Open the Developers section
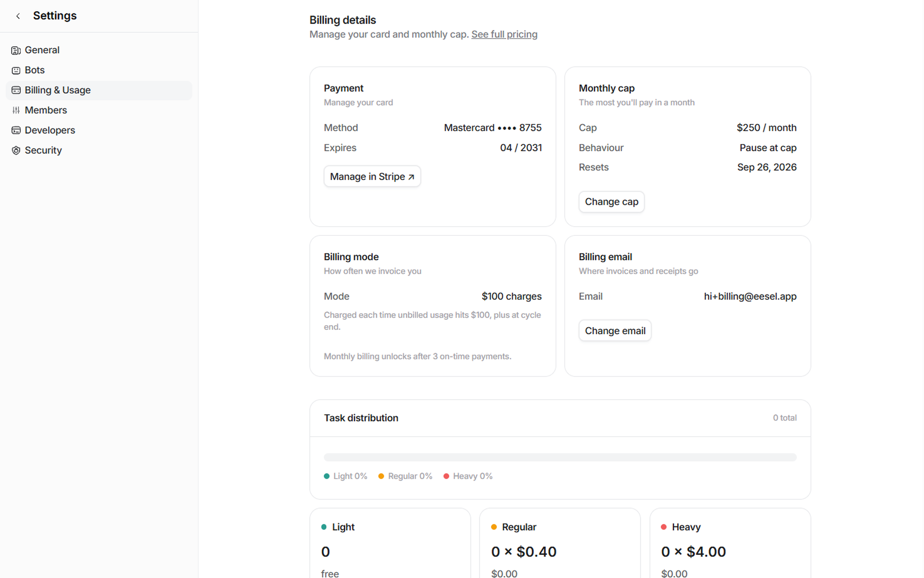 click(99, 130)
